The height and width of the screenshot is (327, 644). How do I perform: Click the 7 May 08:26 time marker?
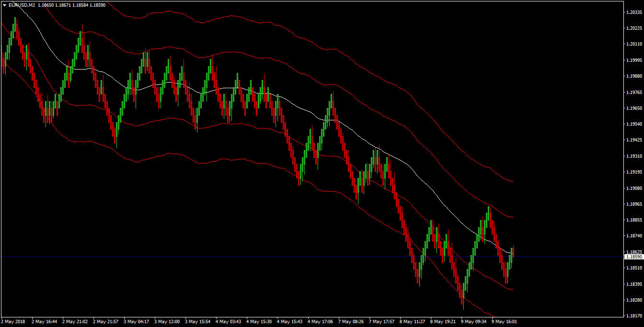(x=351, y=322)
